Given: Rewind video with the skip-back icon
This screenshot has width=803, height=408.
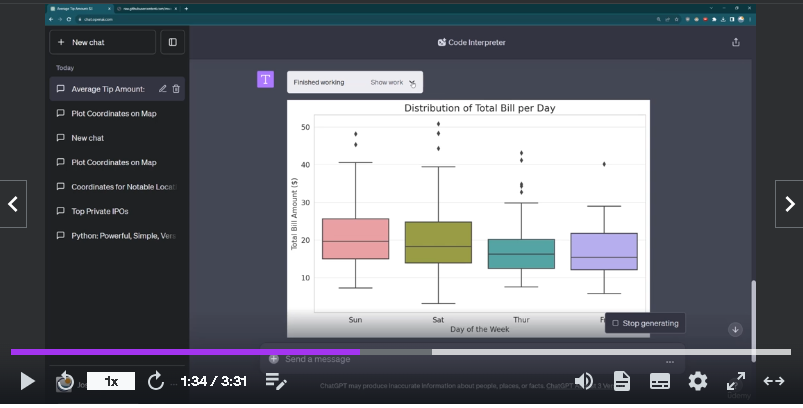Looking at the screenshot, I should point(65,381).
